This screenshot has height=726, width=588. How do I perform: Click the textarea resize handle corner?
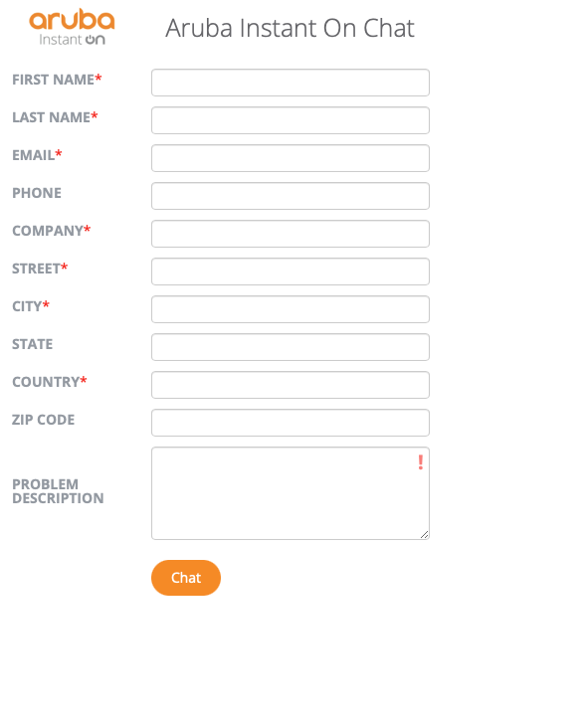(x=425, y=535)
